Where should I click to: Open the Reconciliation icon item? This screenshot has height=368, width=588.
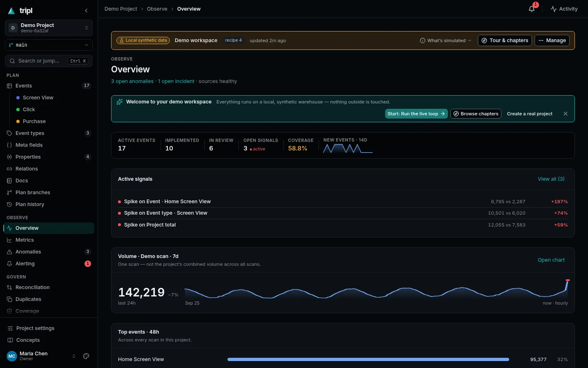click(49, 287)
